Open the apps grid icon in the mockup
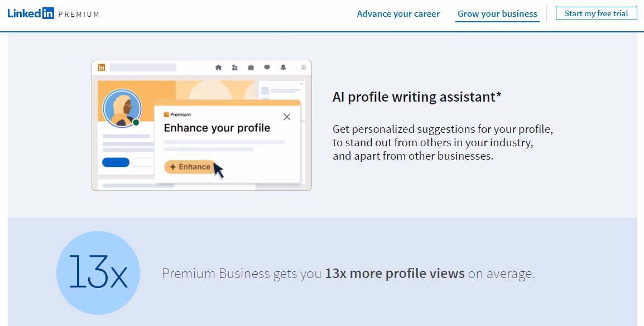644x326 pixels. click(303, 67)
